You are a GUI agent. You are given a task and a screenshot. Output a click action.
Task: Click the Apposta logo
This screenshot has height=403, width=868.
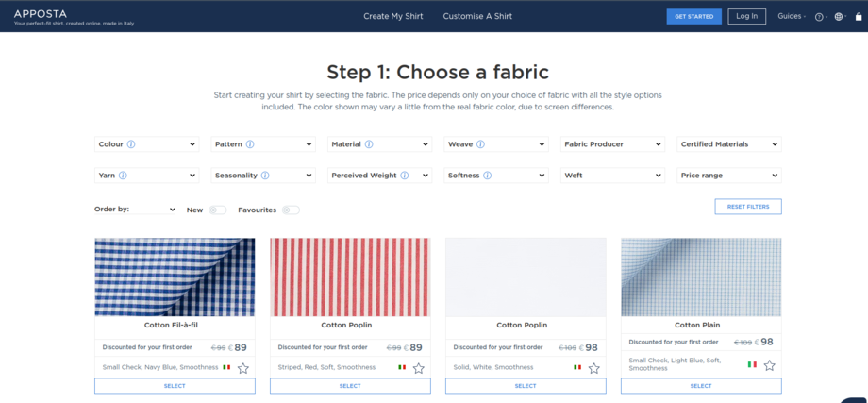(x=42, y=13)
